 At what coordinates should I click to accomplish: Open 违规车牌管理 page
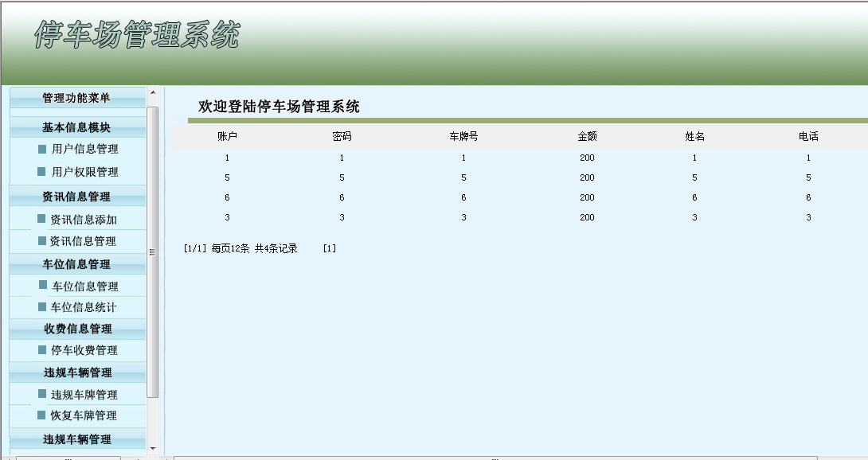coord(84,395)
